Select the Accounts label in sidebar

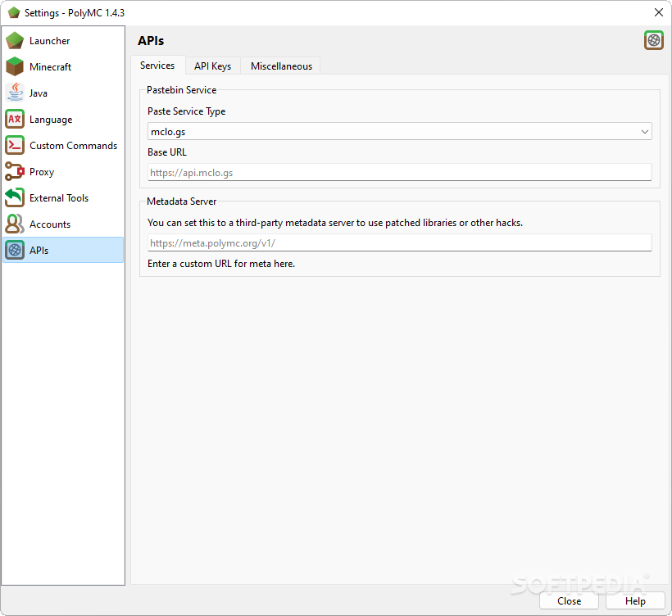pos(50,224)
